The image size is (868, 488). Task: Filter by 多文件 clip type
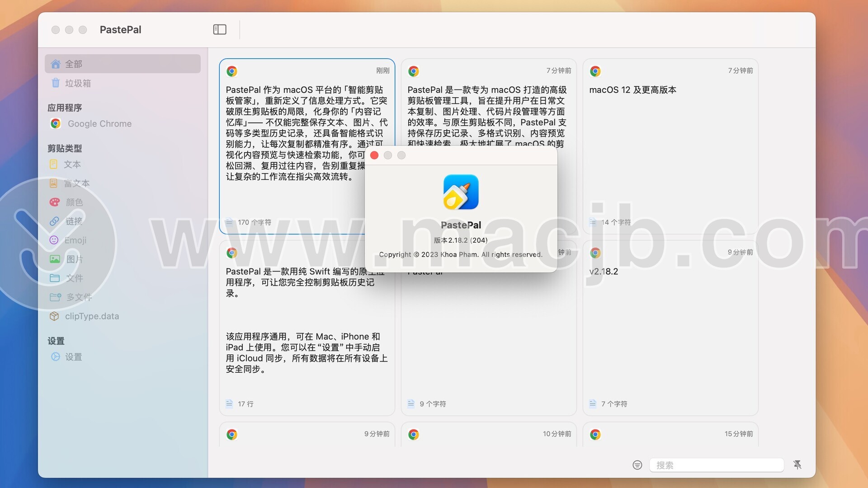(x=123, y=297)
